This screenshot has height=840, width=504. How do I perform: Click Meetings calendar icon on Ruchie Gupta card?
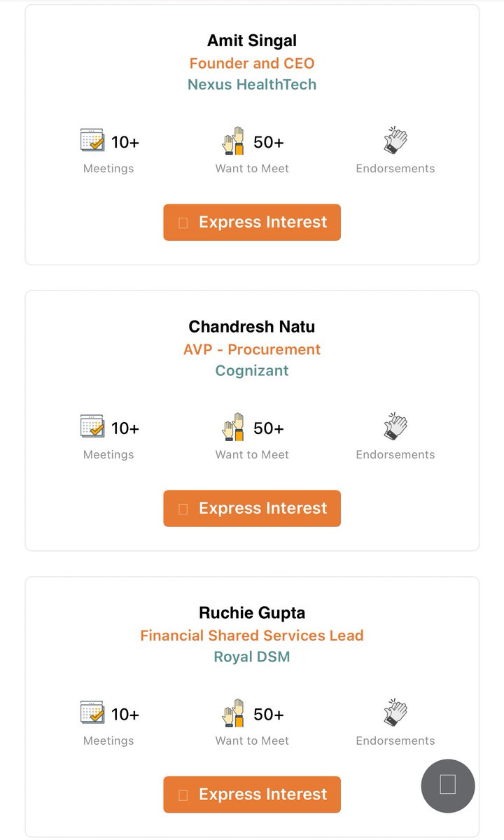pyautogui.click(x=92, y=713)
